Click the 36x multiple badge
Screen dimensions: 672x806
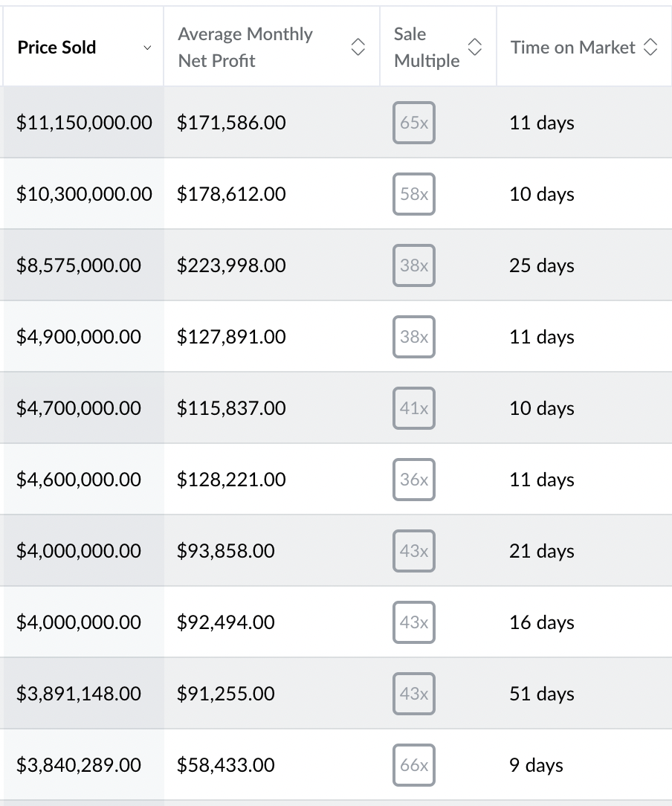pyautogui.click(x=414, y=480)
